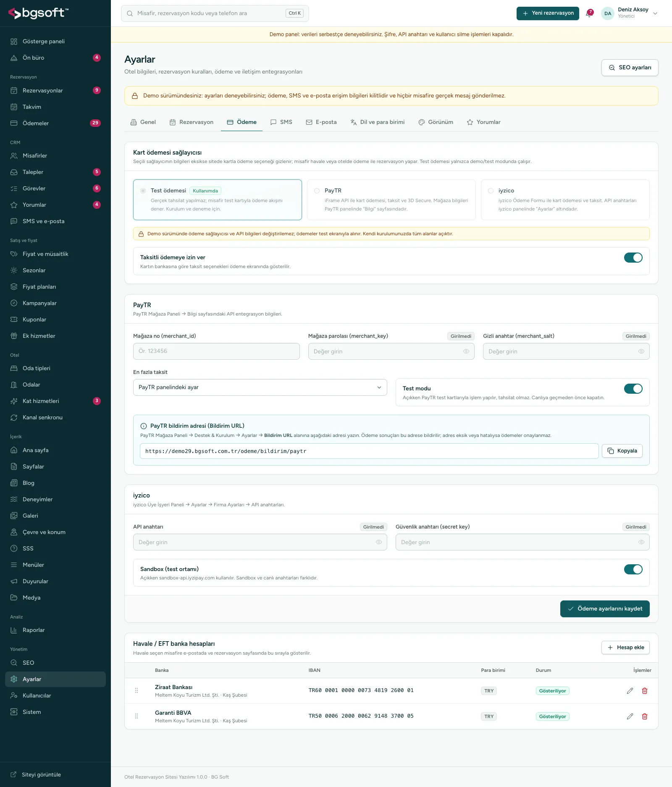Select the iyzico provider radio
The image size is (672, 787).
click(491, 191)
